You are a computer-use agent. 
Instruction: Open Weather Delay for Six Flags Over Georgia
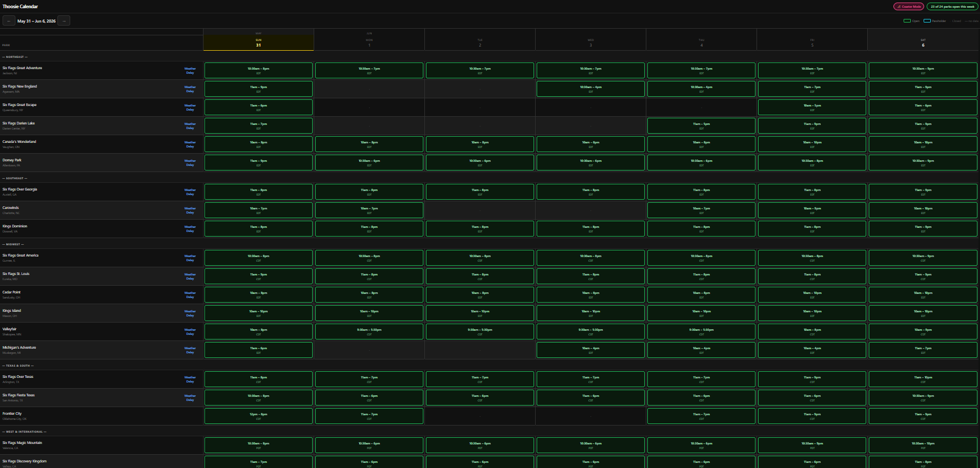click(x=190, y=192)
